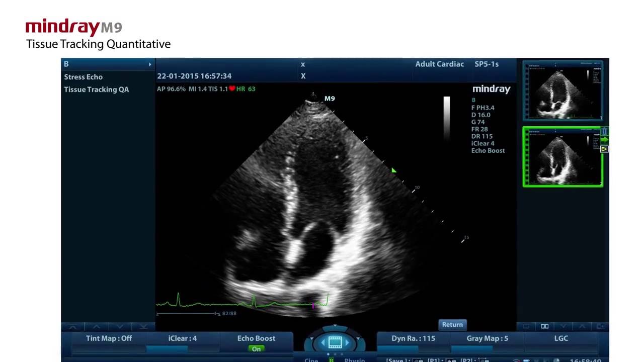This screenshot has height=362, width=644.
Task: Click the frame counter 82/88
Action: tap(229, 313)
